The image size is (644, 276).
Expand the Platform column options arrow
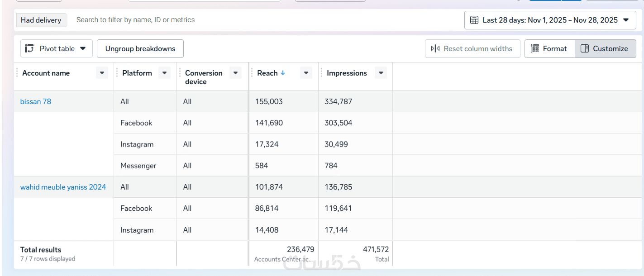(x=164, y=73)
